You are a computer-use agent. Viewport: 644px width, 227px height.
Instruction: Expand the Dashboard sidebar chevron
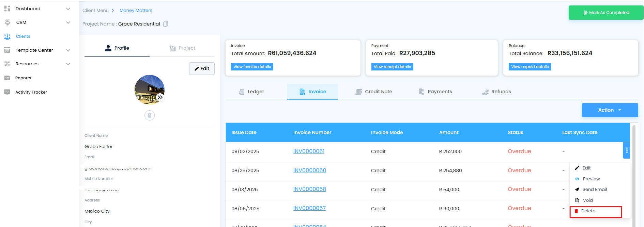pyautogui.click(x=68, y=9)
